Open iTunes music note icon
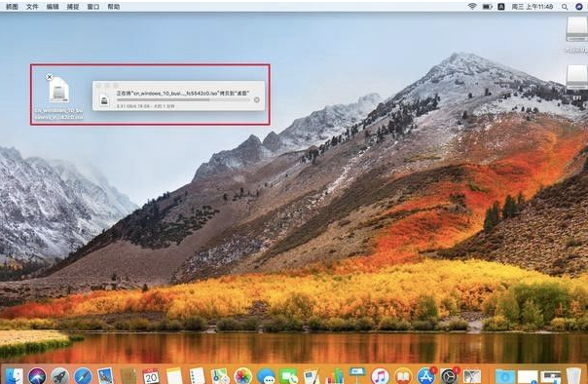 [381, 376]
